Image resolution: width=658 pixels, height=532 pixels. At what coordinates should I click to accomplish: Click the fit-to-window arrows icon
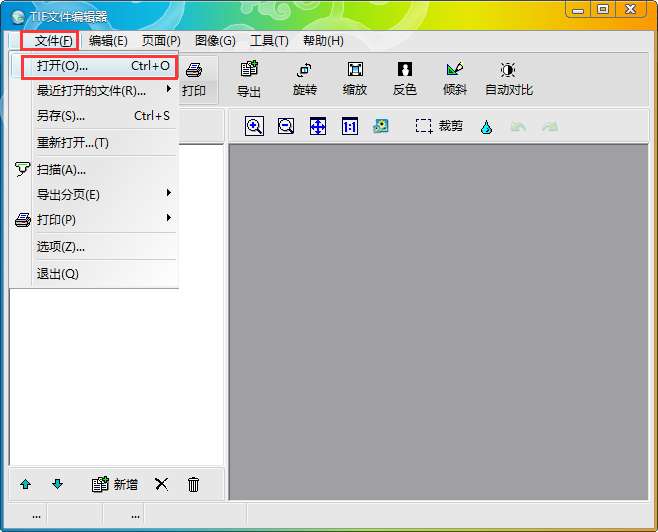coord(318,127)
